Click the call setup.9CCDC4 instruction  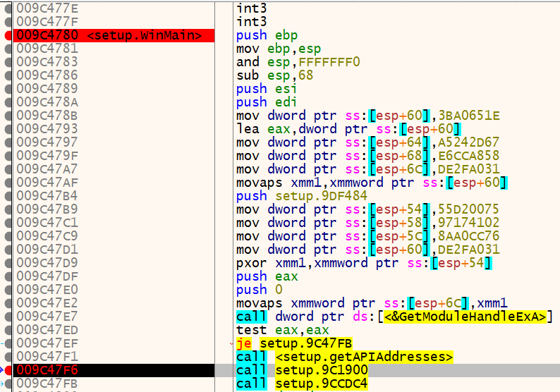(x=301, y=384)
